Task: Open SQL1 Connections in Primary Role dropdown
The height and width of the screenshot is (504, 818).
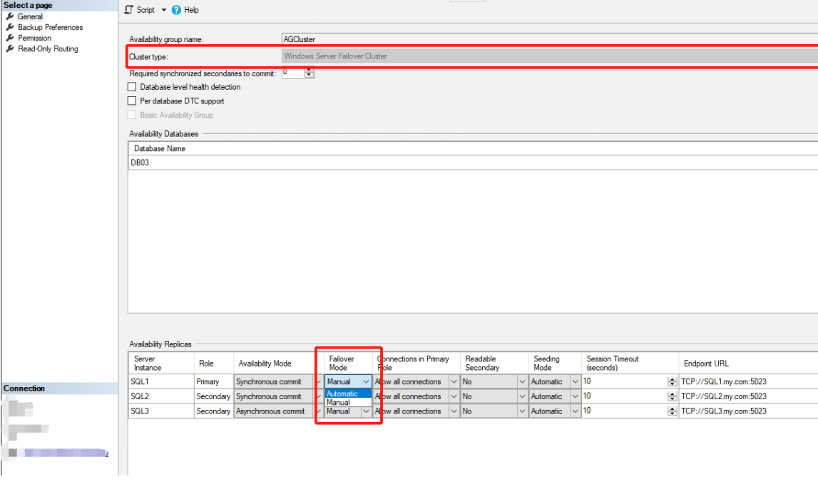Action: pyautogui.click(x=454, y=381)
